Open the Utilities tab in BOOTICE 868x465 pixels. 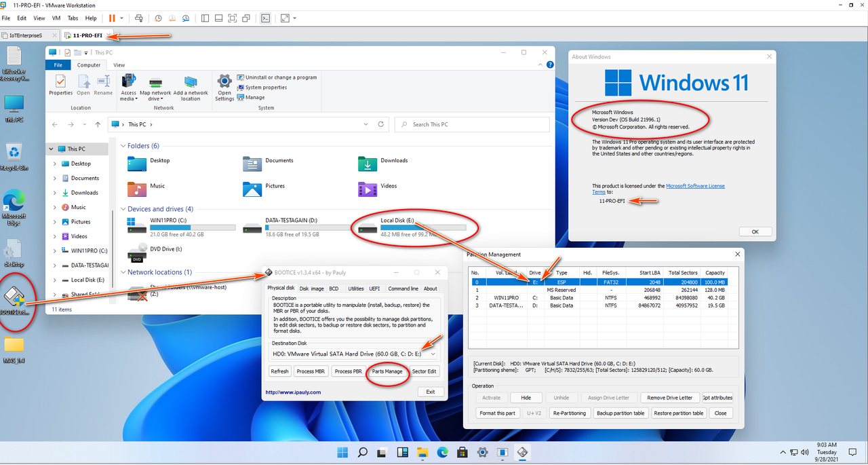[356, 289]
